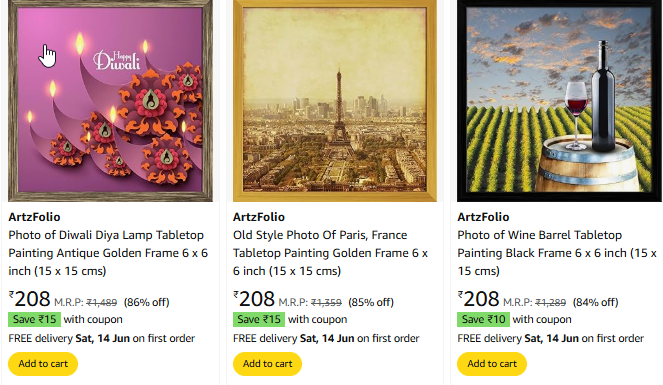Click ArtzFolio brand above Diwali painting title
The image size is (663, 385).
click(34, 217)
